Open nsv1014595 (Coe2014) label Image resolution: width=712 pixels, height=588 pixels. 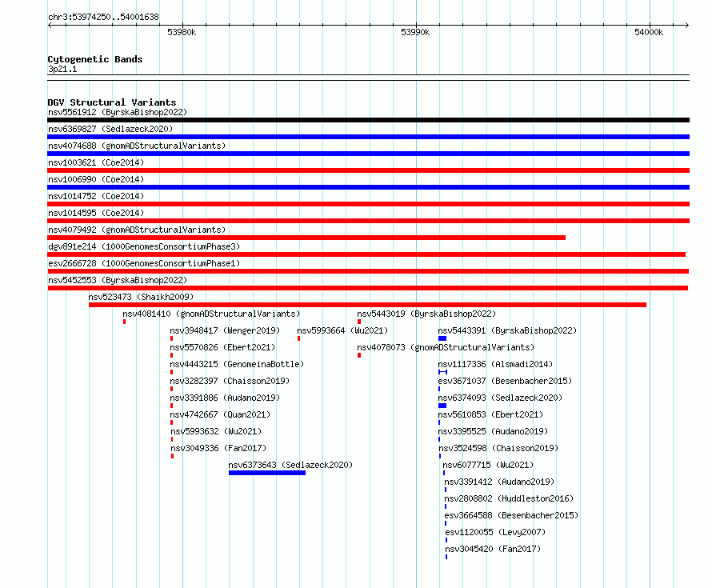tap(96, 213)
